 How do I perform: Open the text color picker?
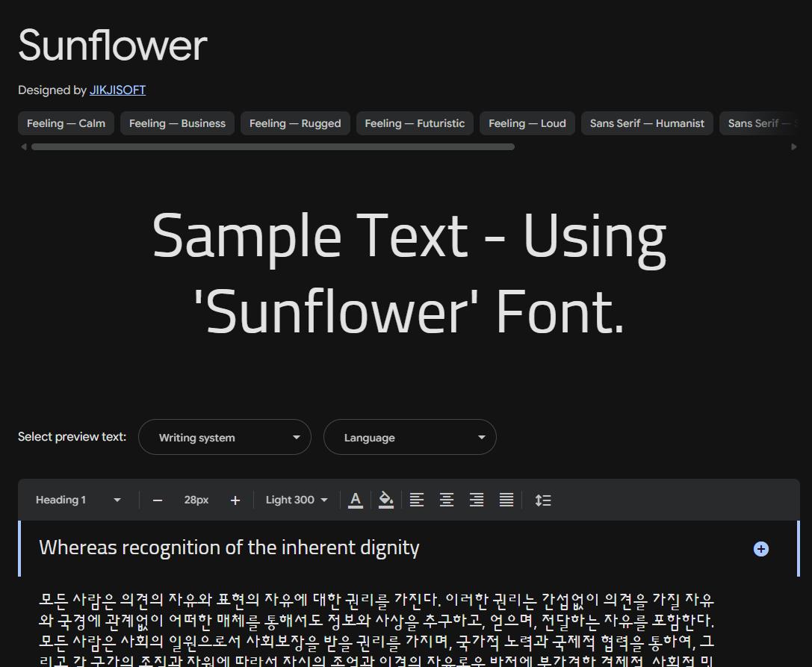tap(356, 500)
